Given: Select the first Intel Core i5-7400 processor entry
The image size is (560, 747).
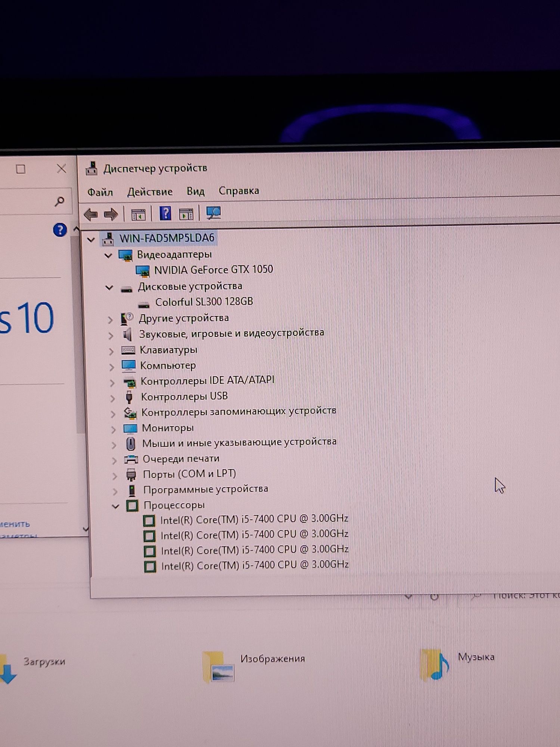Looking at the screenshot, I should pos(254,519).
